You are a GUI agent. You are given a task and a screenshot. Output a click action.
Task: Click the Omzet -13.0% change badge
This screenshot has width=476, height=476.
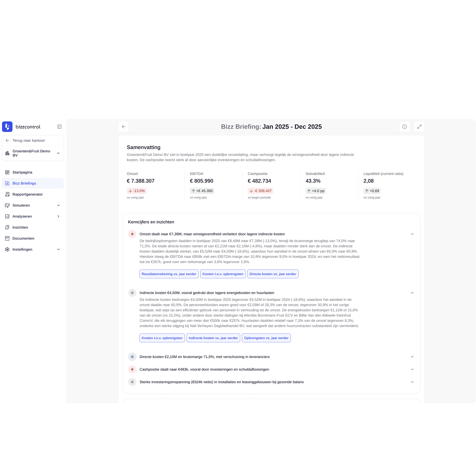tap(137, 191)
